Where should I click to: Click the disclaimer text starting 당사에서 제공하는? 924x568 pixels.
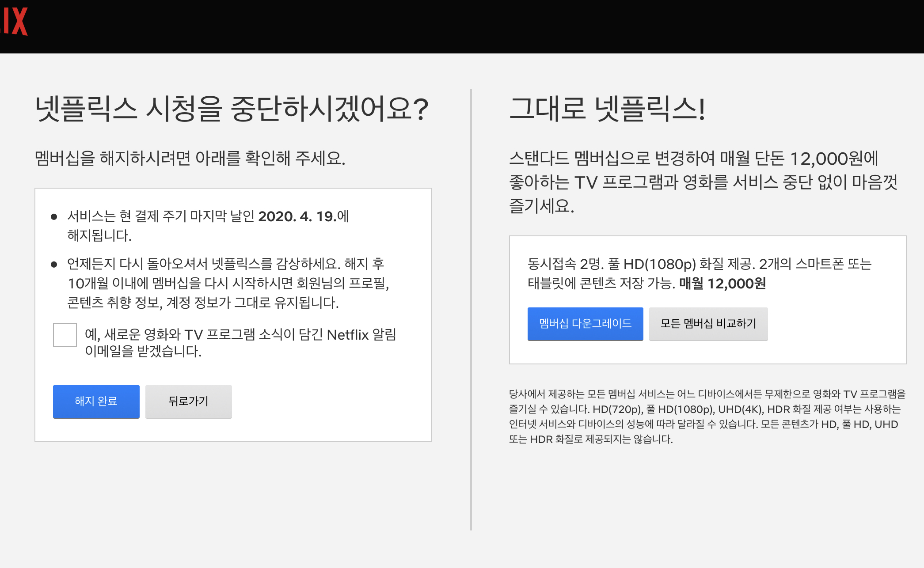click(707, 417)
